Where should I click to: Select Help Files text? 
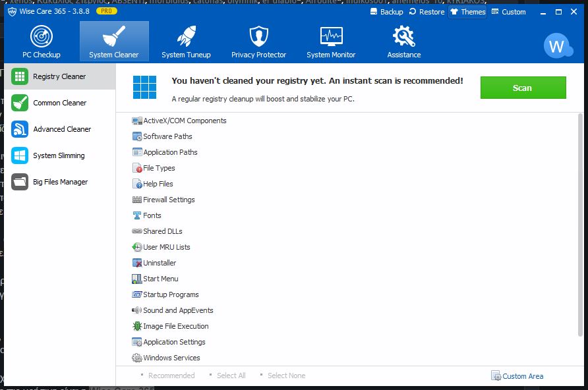pyautogui.click(x=158, y=184)
